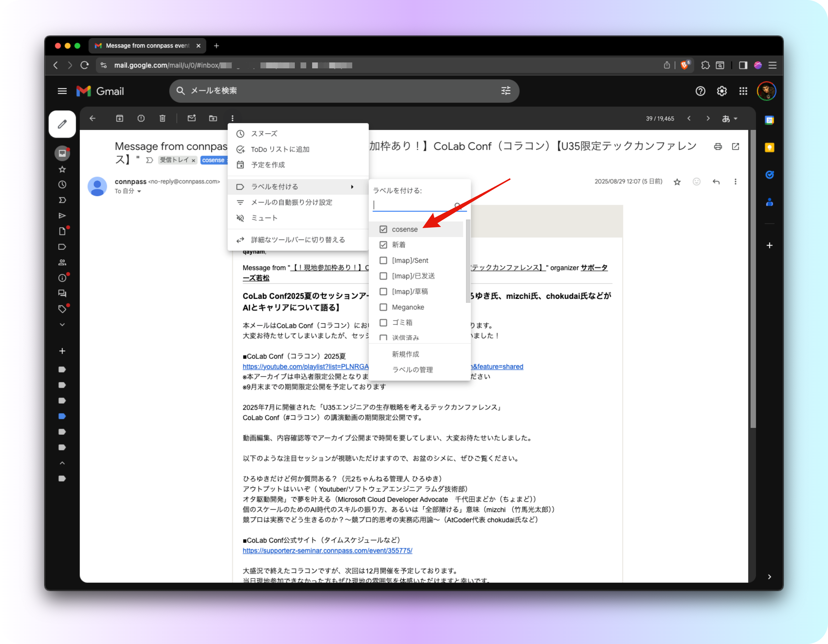Open Promotions category via tag icon
The image size is (828, 644).
62,309
